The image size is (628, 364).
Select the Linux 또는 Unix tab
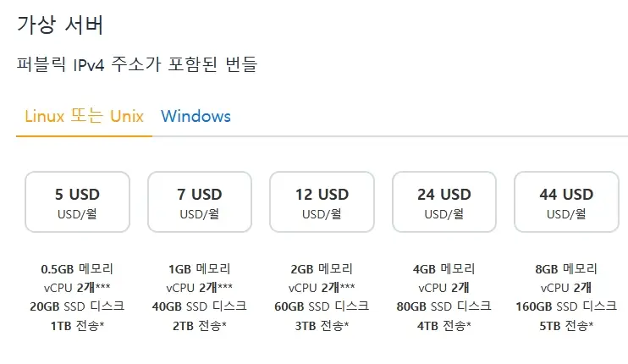coord(84,116)
